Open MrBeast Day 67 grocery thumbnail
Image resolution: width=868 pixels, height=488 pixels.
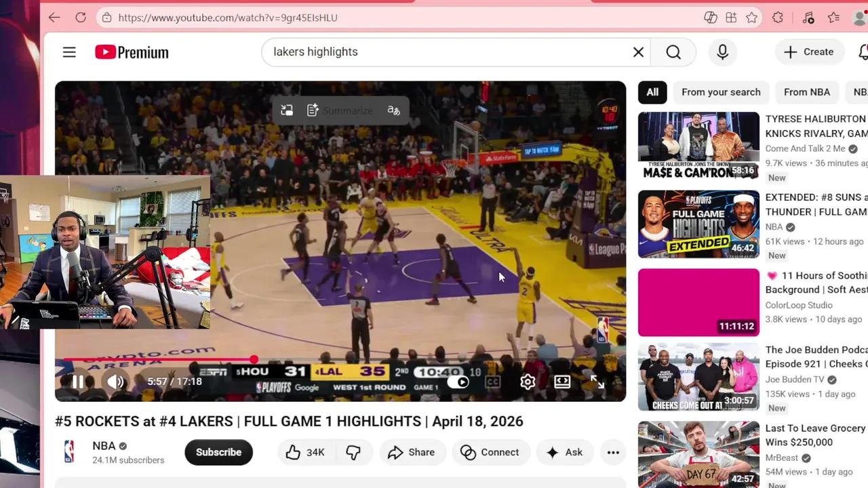[698, 455]
